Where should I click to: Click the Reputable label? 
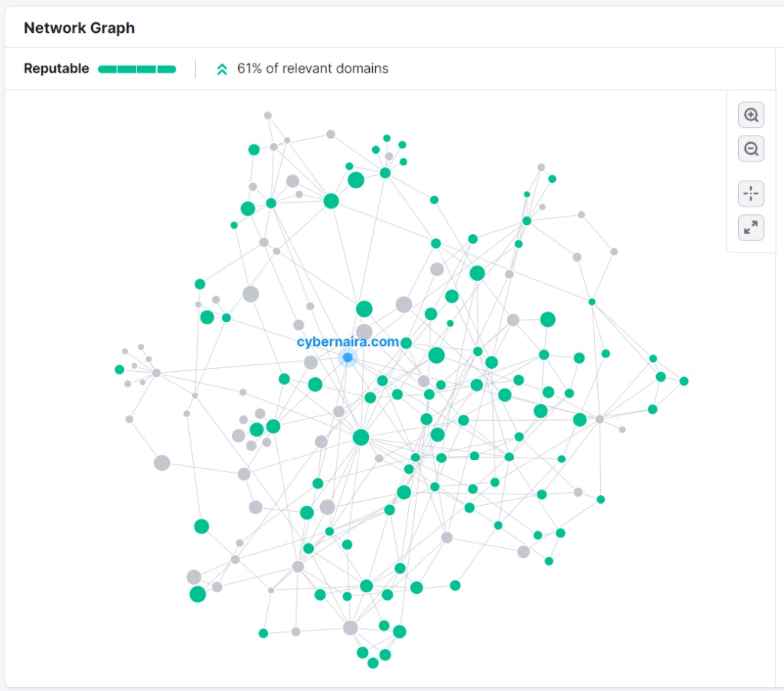56,68
